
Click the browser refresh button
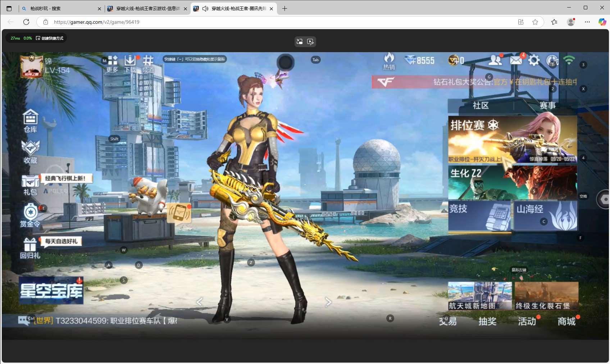pyautogui.click(x=26, y=22)
